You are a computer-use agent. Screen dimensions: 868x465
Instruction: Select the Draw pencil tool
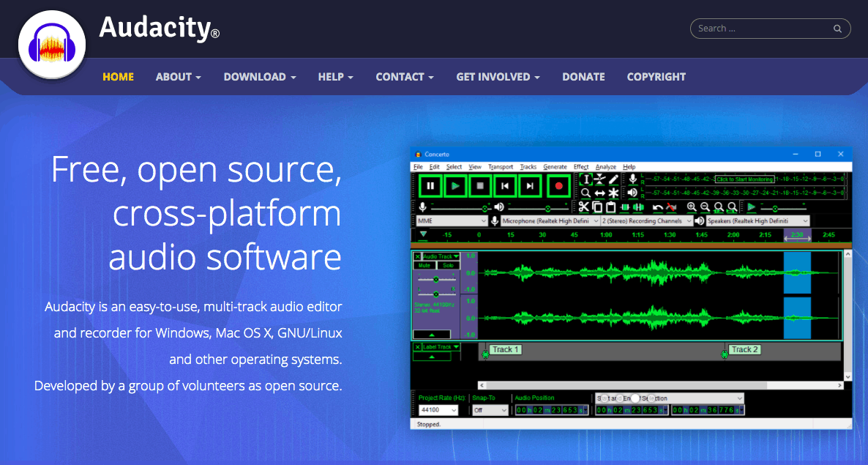pyautogui.click(x=613, y=179)
